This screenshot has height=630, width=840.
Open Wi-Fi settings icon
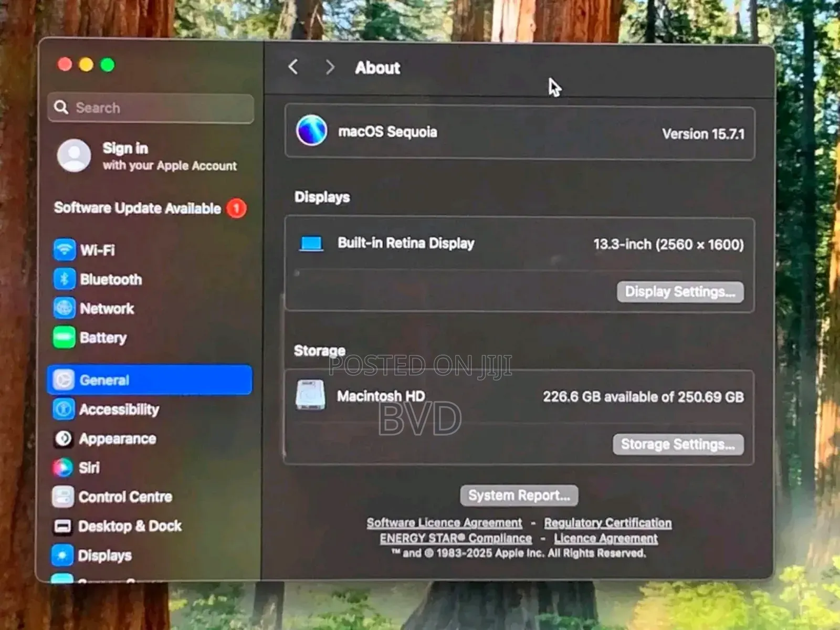tap(64, 249)
